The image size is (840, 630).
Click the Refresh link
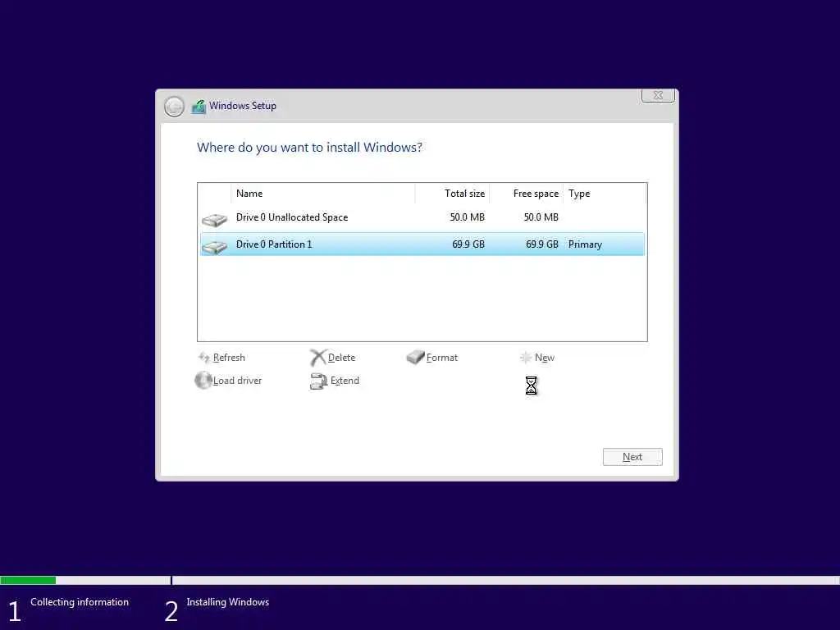229,358
